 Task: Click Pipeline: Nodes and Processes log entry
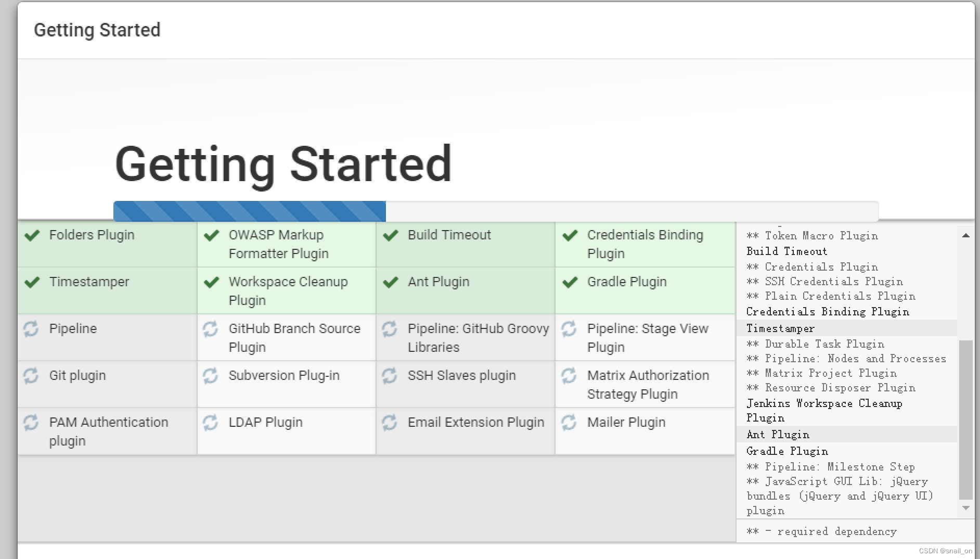846,359
